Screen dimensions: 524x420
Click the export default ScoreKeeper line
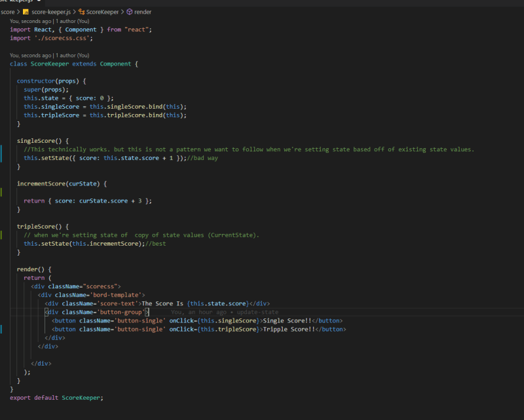click(56, 398)
